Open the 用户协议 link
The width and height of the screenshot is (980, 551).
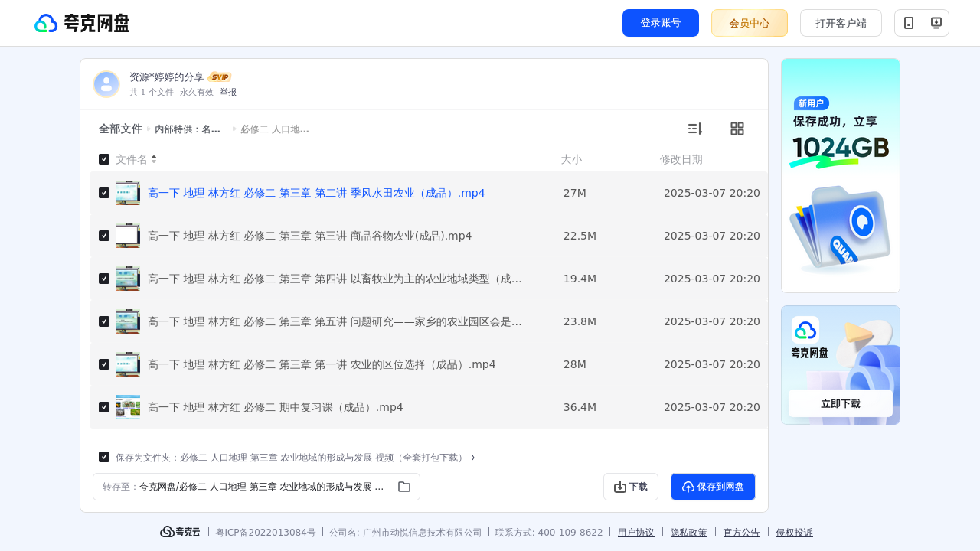(x=636, y=533)
